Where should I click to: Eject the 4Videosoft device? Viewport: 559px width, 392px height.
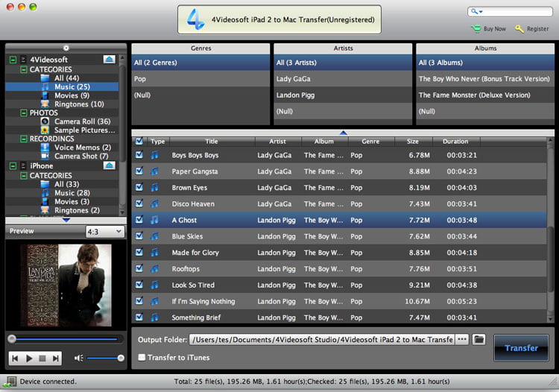click(x=109, y=60)
